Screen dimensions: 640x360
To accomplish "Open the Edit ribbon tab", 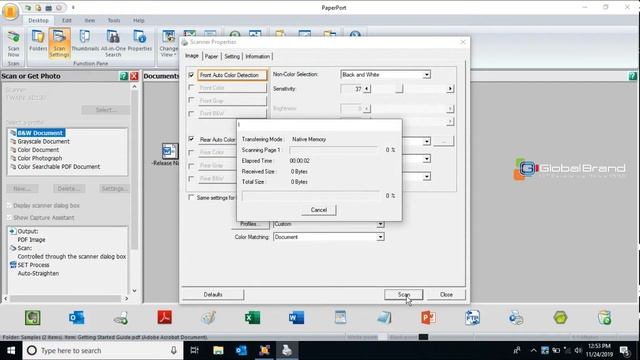I will [x=67, y=20].
